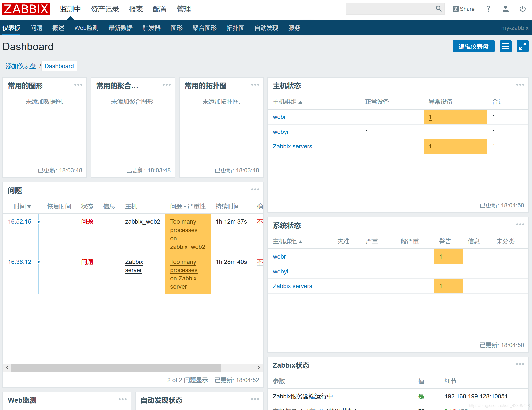The width and height of the screenshot is (532, 410).
Task: Switch to the 问题 submenu tab
Action: 36,28
